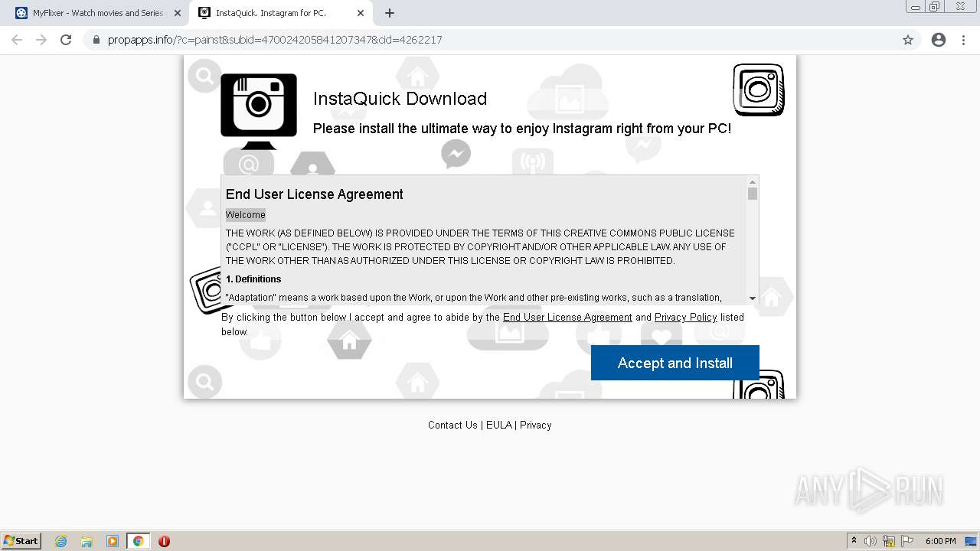Open the Chrome three-dot menu
980x551 pixels.
pyautogui.click(x=963, y=40)
